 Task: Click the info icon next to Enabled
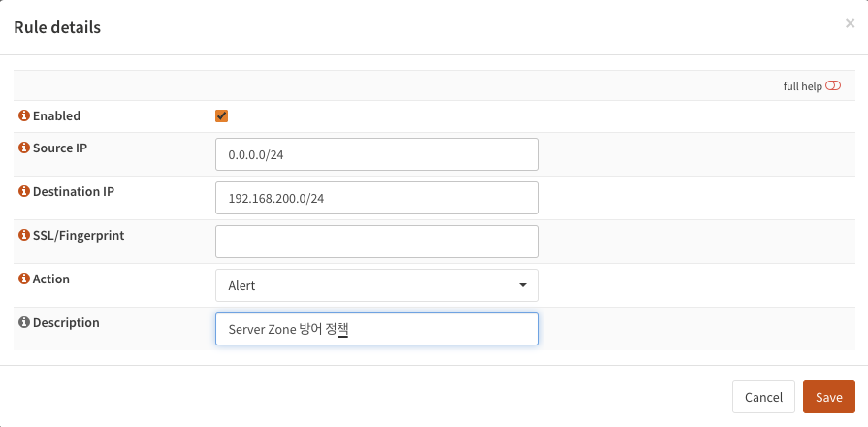tap(24, 115)
